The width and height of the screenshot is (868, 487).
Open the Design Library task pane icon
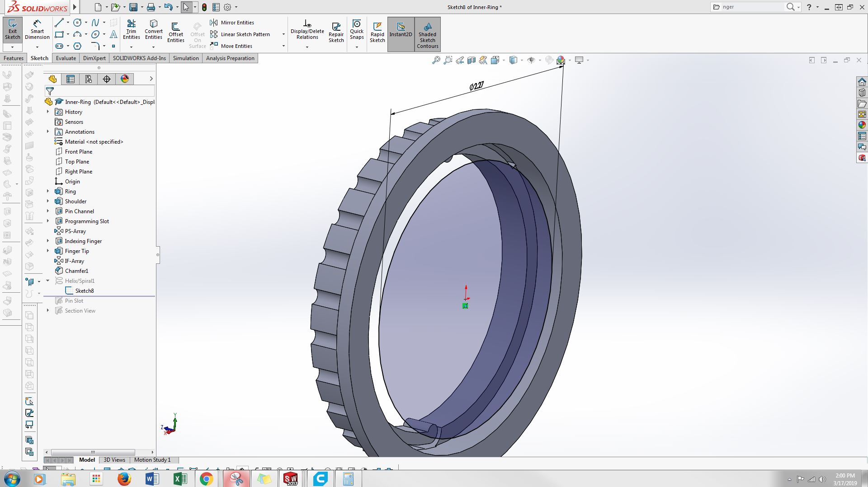(x=862, y=93)
